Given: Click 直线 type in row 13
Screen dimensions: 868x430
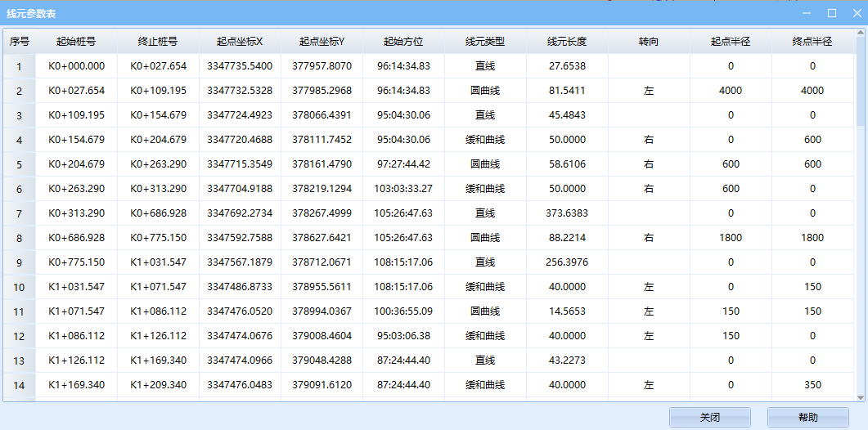Looking at the screenshot, I should click(485, 361).
